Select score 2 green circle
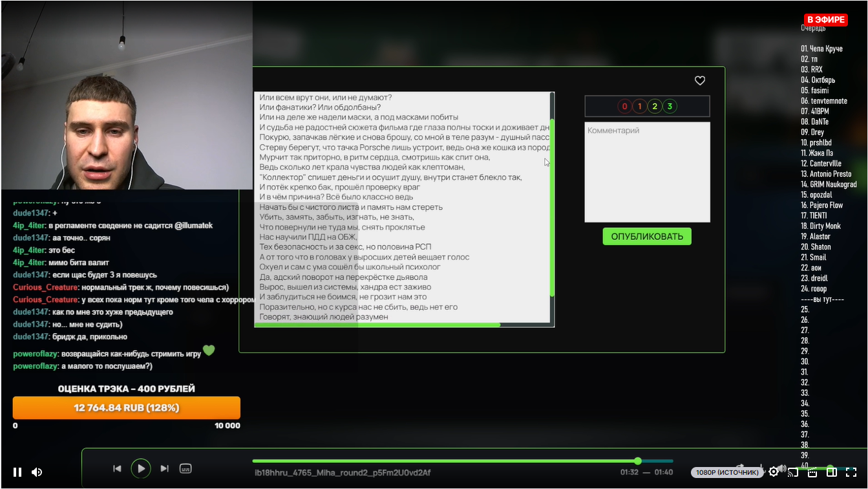The height and width of the screenshot is (489, 868). click(655, 106)
